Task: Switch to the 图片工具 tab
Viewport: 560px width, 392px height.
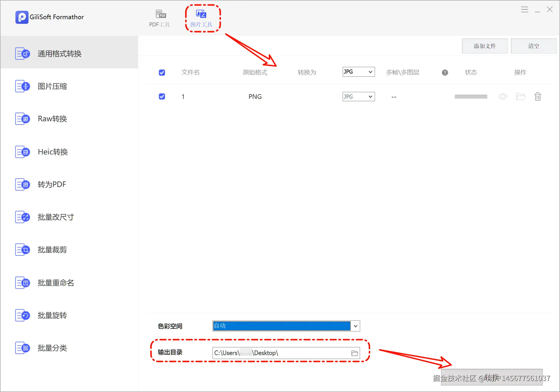Action: click(x=201, y=18)
